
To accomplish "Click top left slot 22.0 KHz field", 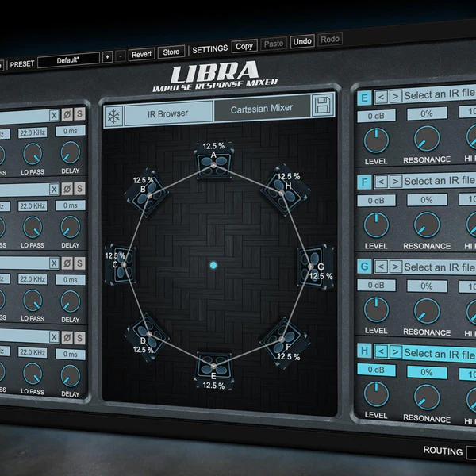I will 33,132.
